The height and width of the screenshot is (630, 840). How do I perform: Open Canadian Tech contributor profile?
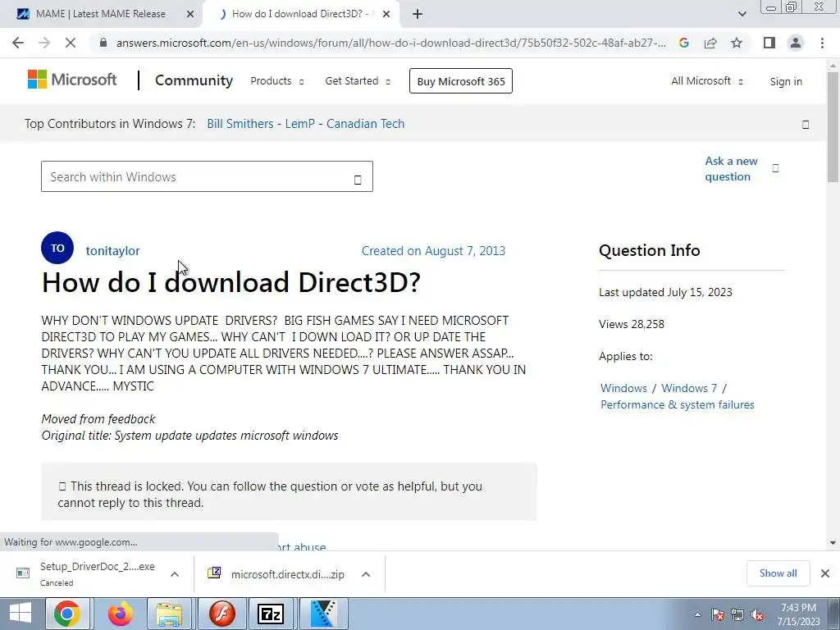365,124
